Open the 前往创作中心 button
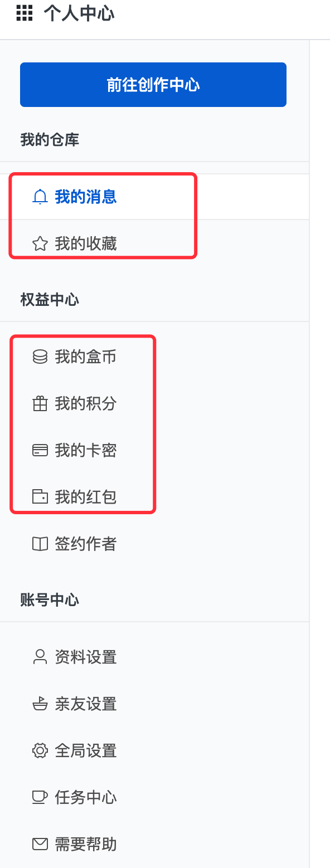Screen dimensions: 330x868 pyautogui.click(x=153, y=85)
